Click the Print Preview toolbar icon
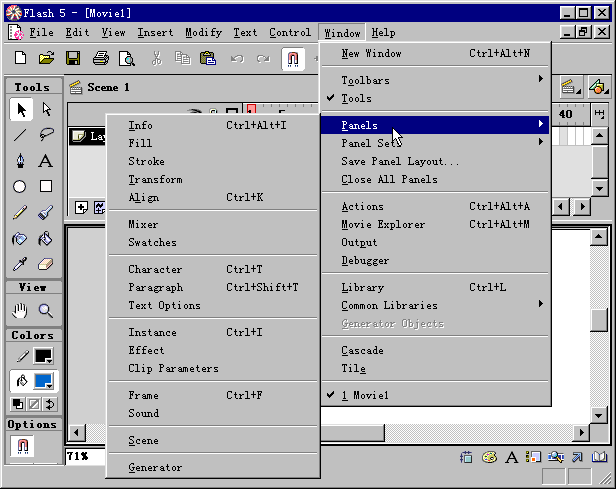Viewport: 616px width, 489px height. point(127,58)
